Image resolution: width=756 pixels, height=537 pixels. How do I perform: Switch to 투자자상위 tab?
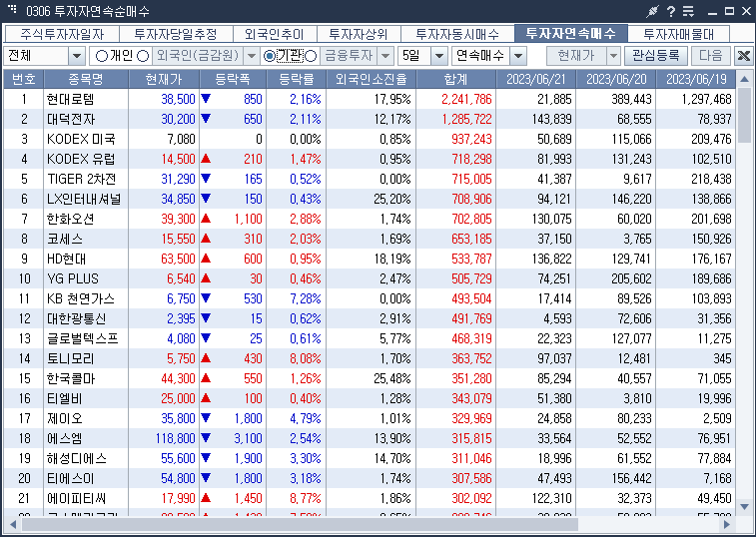[359, 34]
